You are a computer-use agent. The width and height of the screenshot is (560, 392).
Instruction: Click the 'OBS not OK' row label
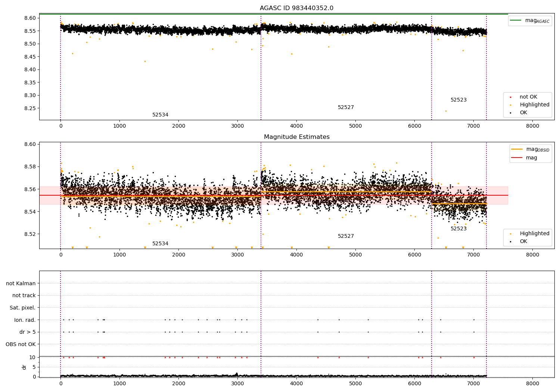(21, 344)
